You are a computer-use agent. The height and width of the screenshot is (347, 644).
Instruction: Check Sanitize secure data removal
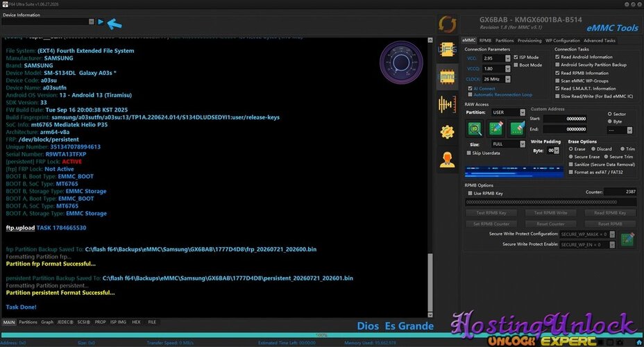[571, 164]
